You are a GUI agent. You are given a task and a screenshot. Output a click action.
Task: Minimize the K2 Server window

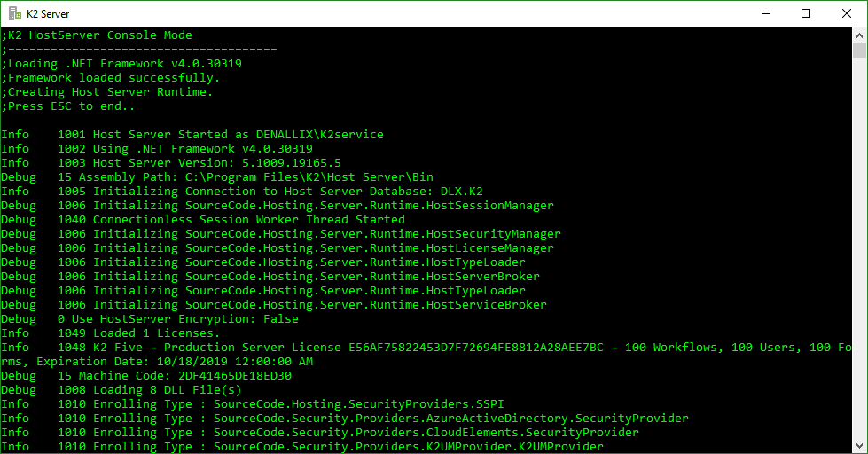(766, 13)
